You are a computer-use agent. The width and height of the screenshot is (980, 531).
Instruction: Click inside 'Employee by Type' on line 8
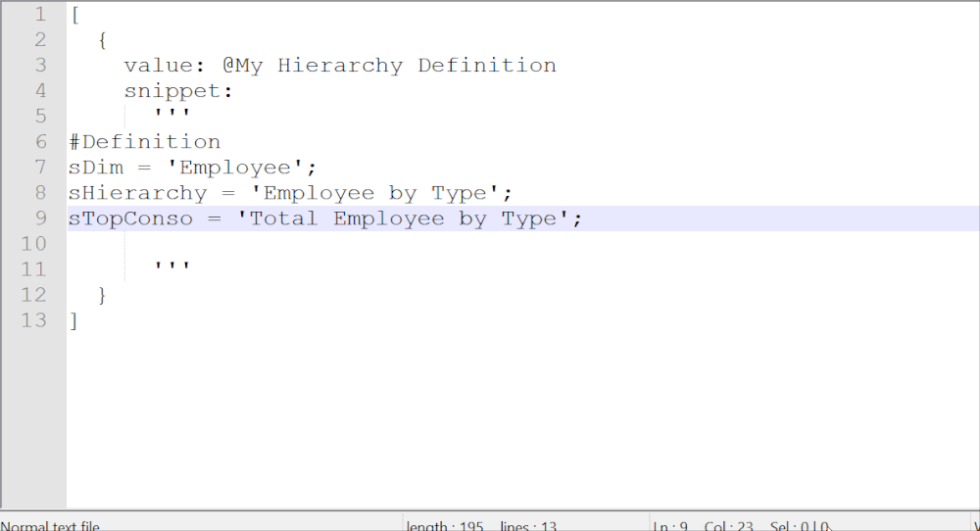(375, 193)
